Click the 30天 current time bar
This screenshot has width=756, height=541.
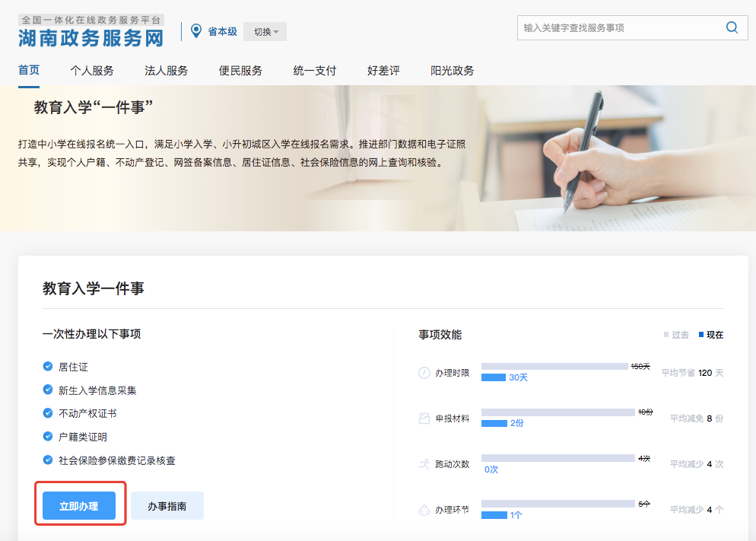point(494,377)
